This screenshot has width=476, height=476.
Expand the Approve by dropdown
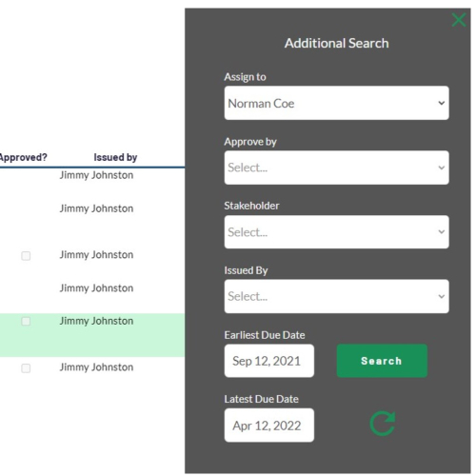pos(336,168)
